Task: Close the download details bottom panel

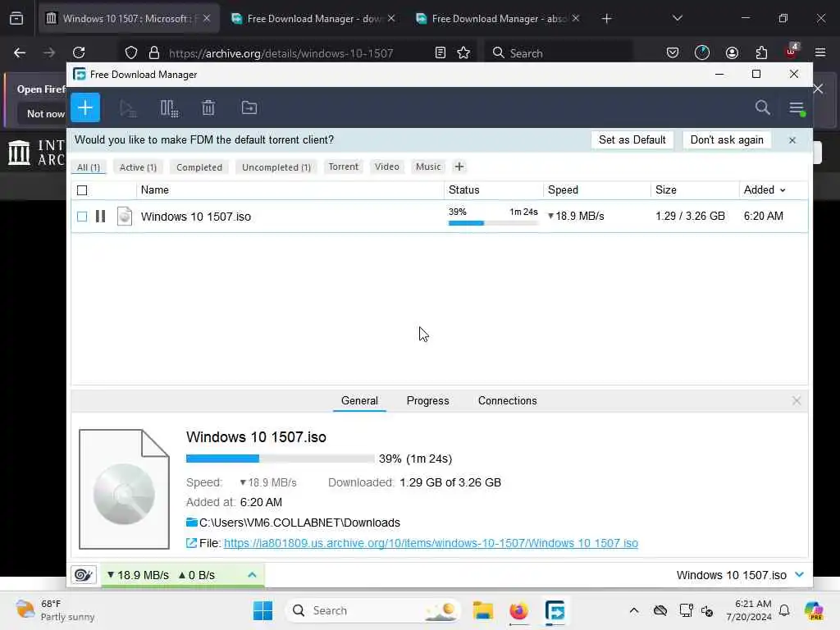Action: (796, 400)
